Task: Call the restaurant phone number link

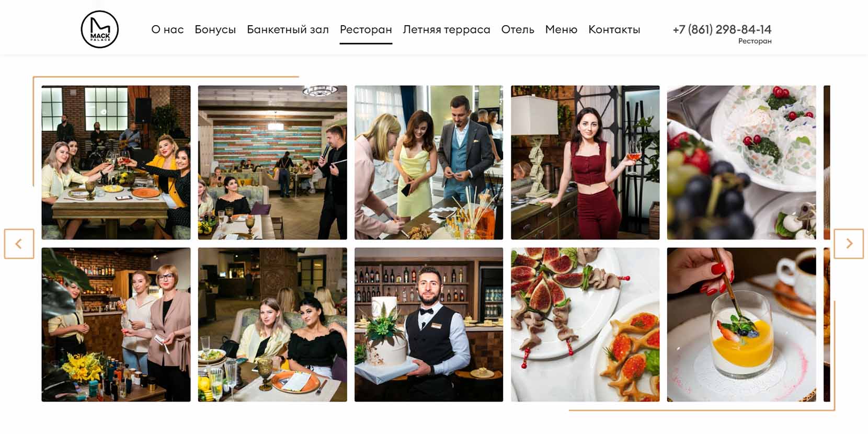Action: [x=722, y=29]
